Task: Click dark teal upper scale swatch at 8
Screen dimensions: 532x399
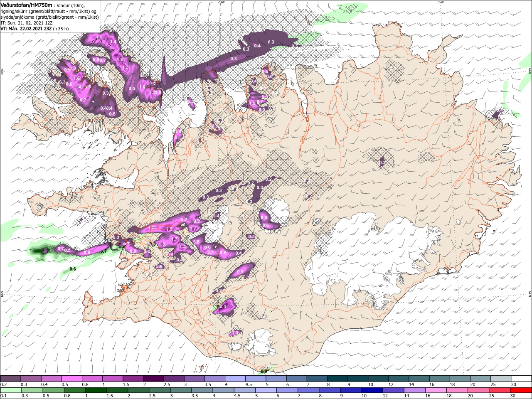Action: coord(337,379)
